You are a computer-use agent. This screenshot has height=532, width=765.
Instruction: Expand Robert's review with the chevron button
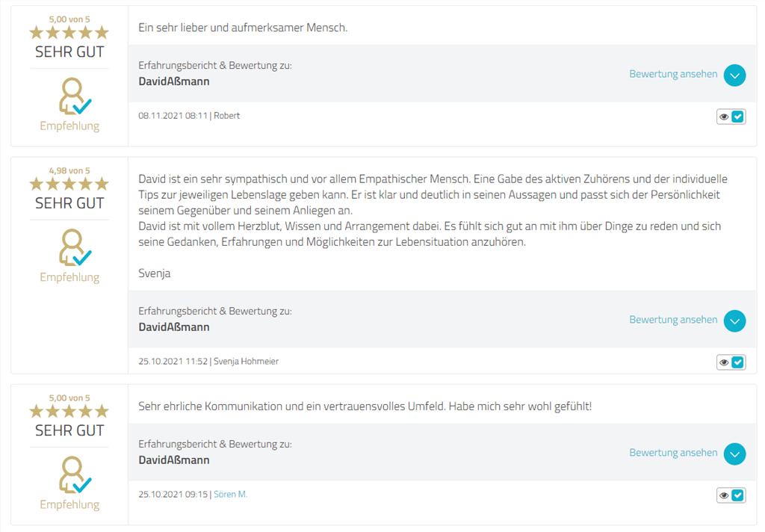click(735, 75)
